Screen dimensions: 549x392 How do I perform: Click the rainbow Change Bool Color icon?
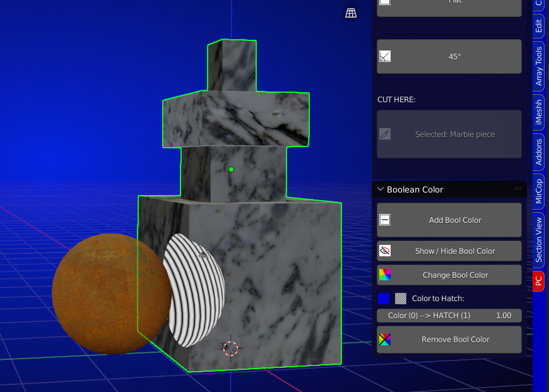pyautogui.click(x=385, y=275)
